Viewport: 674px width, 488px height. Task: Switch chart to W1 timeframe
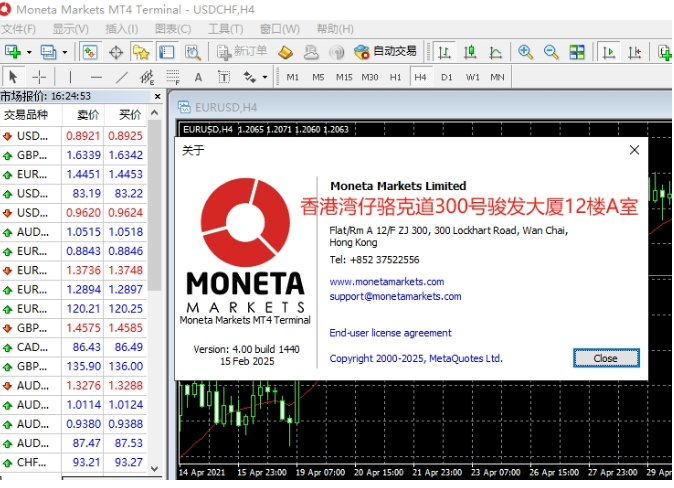[x=472, y=77]
